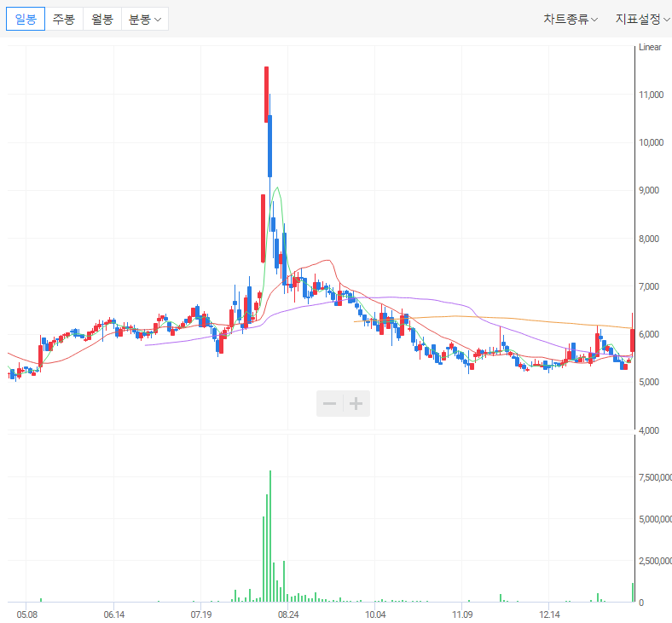Switch to the 주봉 weekly chart tab
The height and width of the screenshot is (623, 672).
64,19
